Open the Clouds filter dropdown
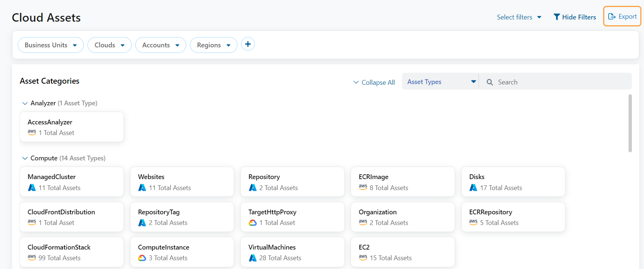 coord(110,45)
